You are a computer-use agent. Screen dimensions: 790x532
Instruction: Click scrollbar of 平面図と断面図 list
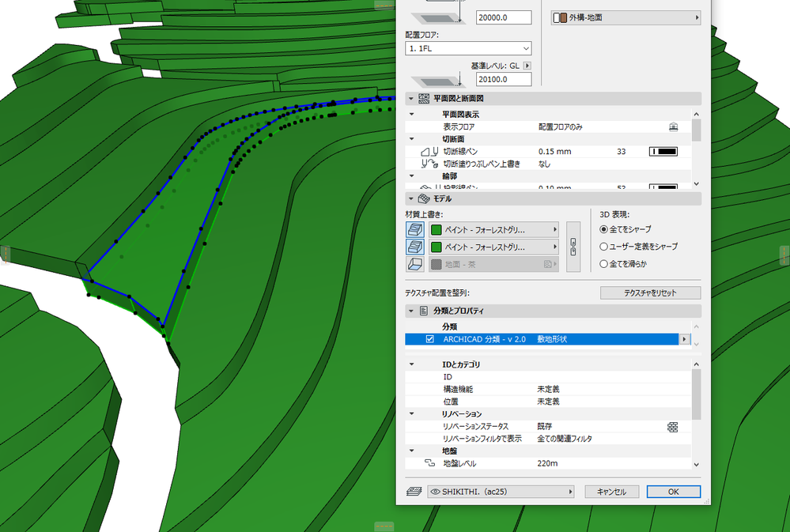(696, 130)
